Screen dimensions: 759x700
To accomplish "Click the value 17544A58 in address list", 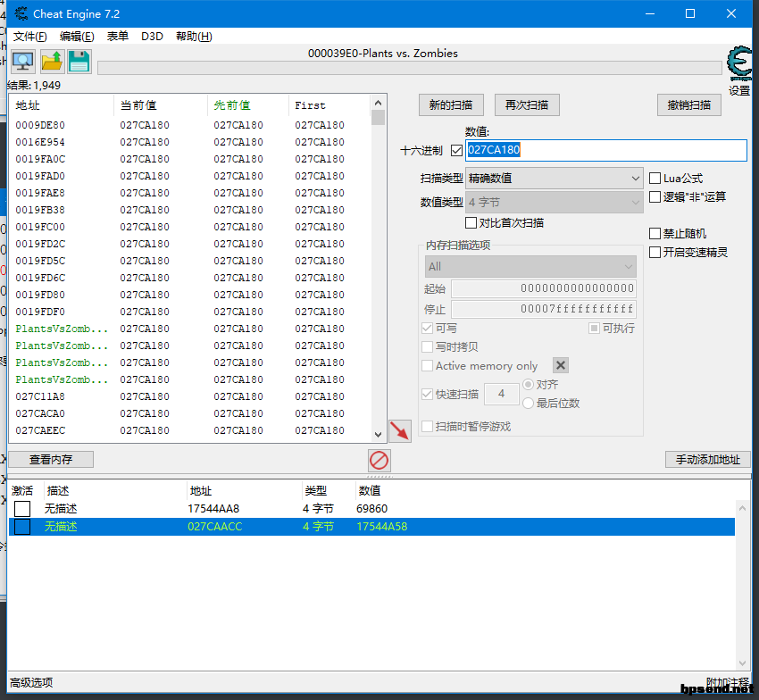I will pyautogui.click(x=382, y=527).
